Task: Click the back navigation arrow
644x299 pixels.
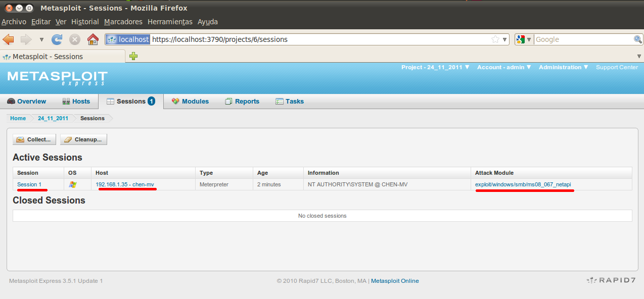Action: click(x=8, y=39)
